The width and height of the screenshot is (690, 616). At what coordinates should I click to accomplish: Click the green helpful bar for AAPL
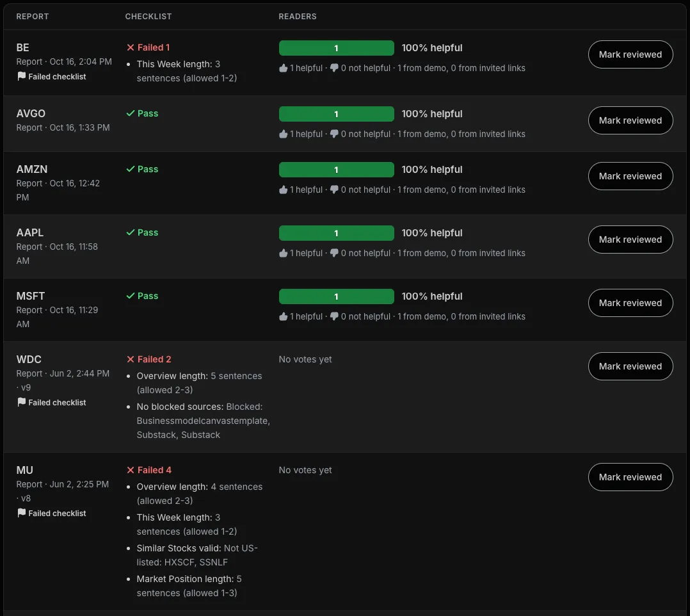tap(337, 233)
